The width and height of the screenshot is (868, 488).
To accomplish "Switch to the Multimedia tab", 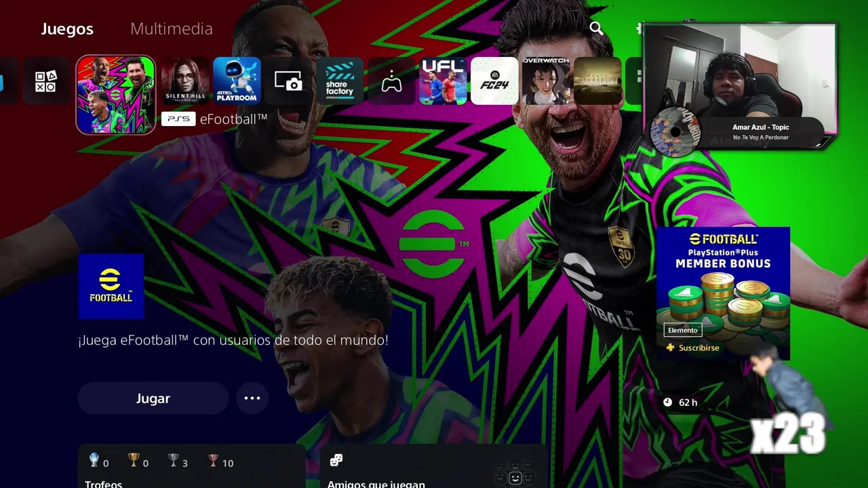I will point(172,29).
